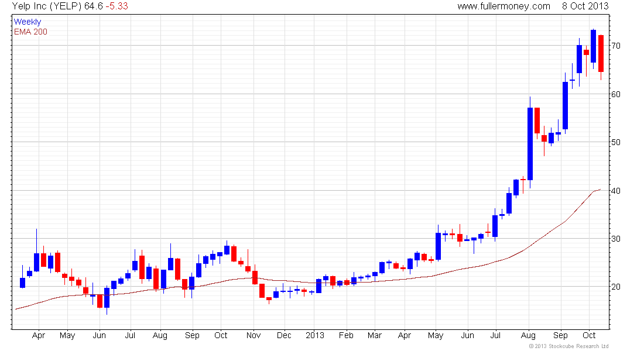Click the blue early May 2013 gap-up candle
This screenshot has height=351, width=644.
439,246
